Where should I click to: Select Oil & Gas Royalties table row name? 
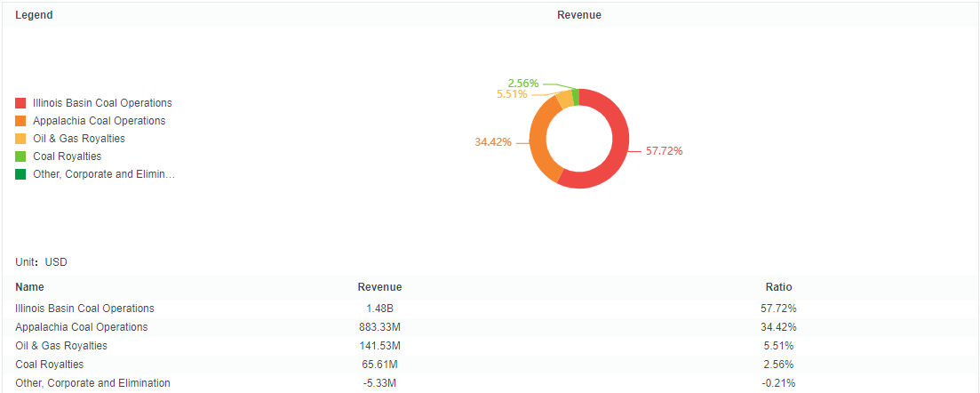click(x=61, y=346)
